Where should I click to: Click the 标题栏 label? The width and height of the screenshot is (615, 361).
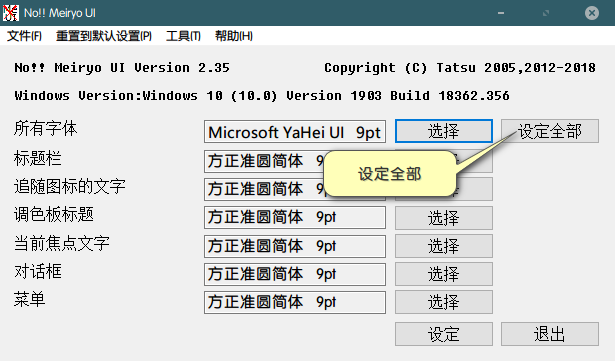click(x=38, y=158)
